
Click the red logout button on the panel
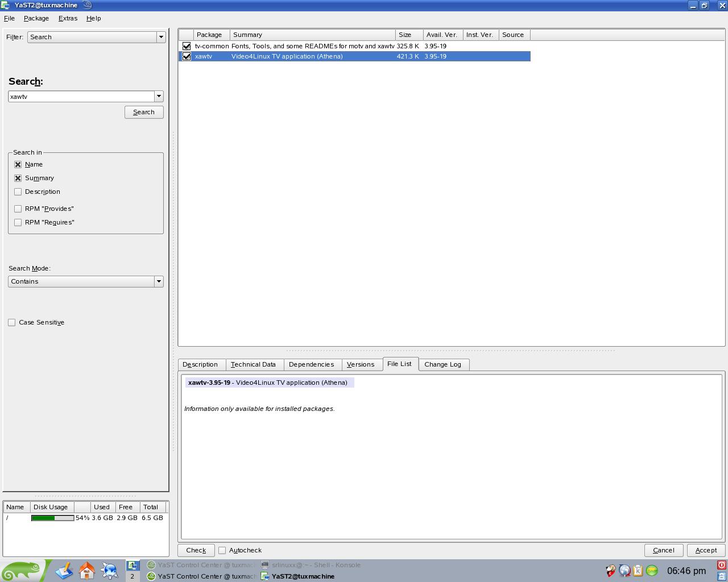721,565
